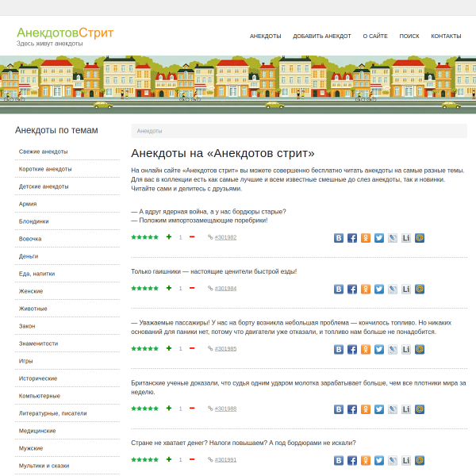The width and height of the screenshot is (476, 476).
Task: Share joke #301988 on LiveJournal
Action: pyautogui.click(x=393, y=409)
